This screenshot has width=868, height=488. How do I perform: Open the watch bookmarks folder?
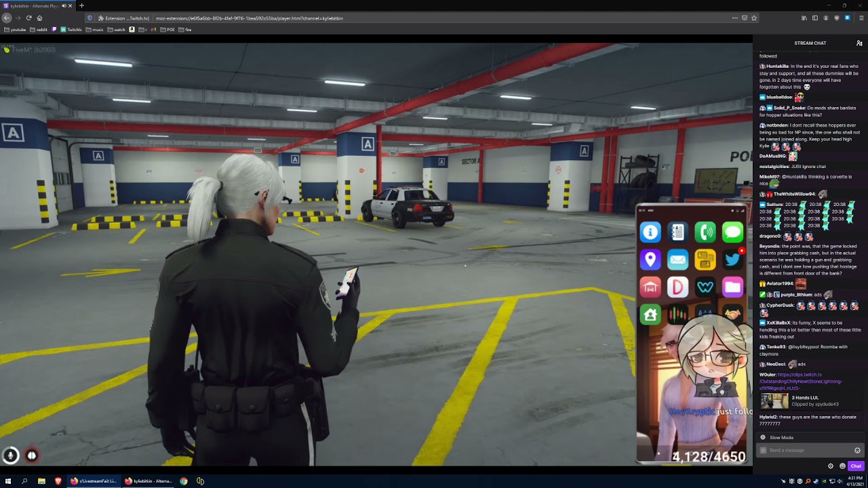[117, 30]
